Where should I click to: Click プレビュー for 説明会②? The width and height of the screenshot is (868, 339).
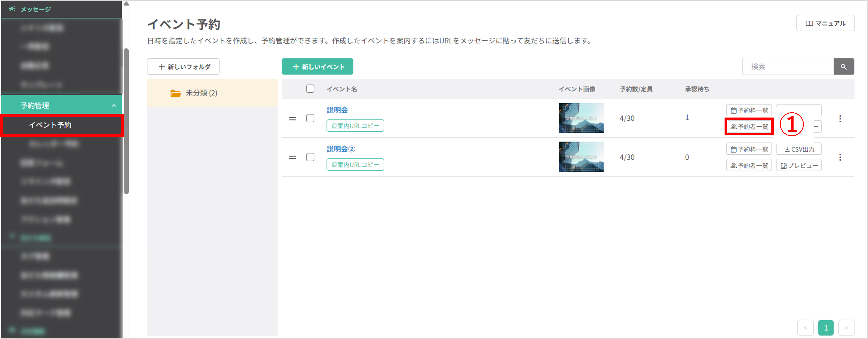[x=799, y=166]
